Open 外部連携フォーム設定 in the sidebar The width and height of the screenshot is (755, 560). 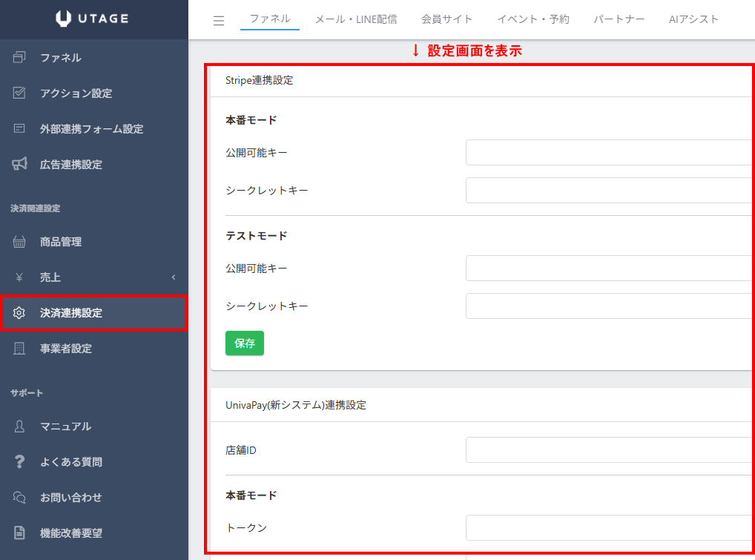click(x=91, y=129)
